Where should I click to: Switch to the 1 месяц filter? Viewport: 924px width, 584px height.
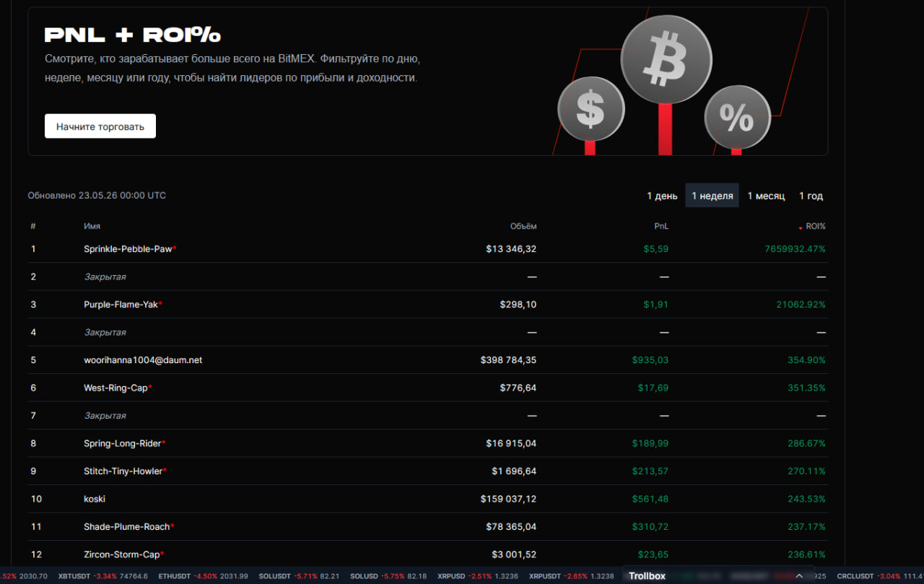click(766, 196)
